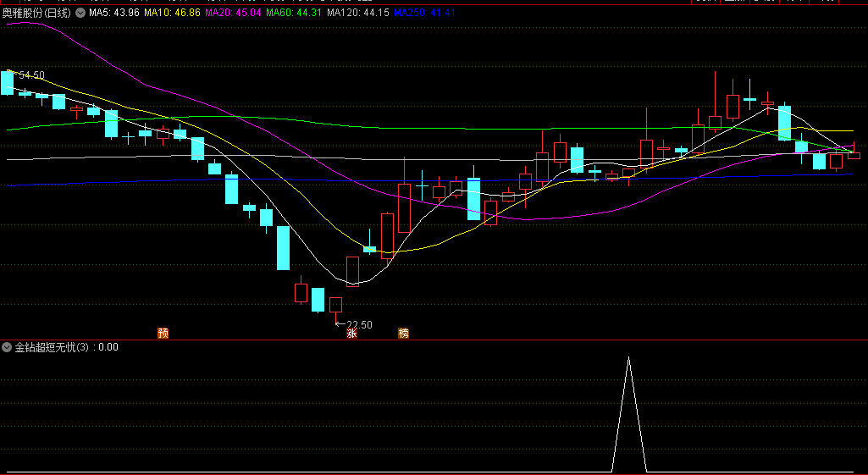868x475 pixels.
Task: Click the first cyan candle near 54.50
Action: (7, 83)
